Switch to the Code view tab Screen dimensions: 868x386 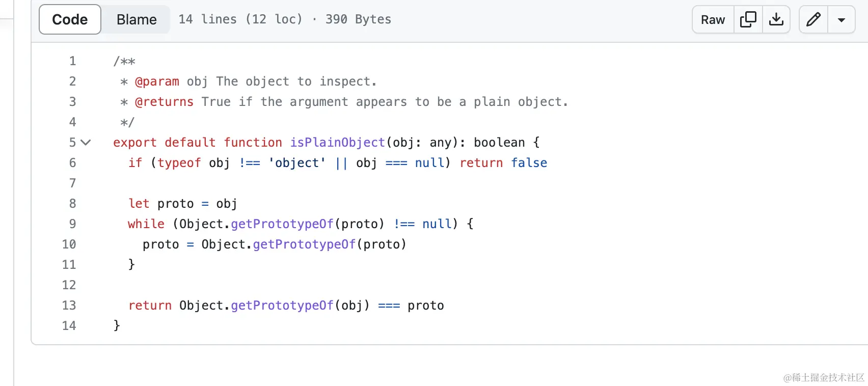pyautogui.click(x=70, y=19)
